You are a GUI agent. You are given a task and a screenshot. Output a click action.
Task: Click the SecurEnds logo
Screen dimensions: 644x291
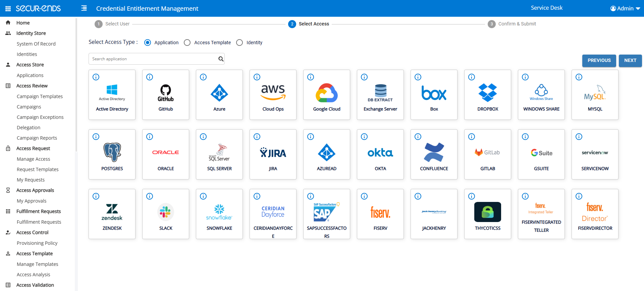coord(38,8)
